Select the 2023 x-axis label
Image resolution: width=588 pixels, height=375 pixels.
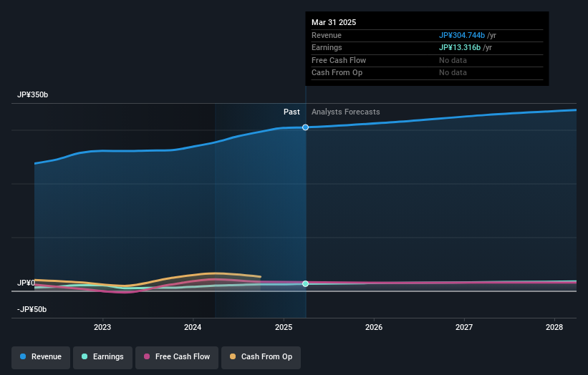tap(102, 328)
